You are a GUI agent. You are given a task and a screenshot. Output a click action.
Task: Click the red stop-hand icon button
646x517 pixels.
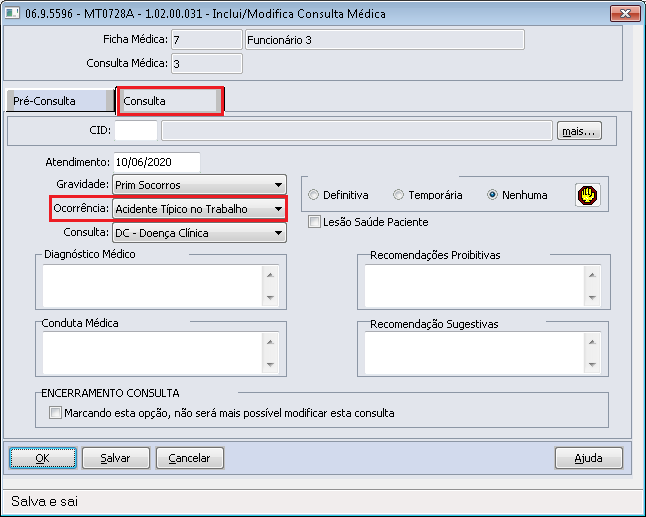[587, 195]
